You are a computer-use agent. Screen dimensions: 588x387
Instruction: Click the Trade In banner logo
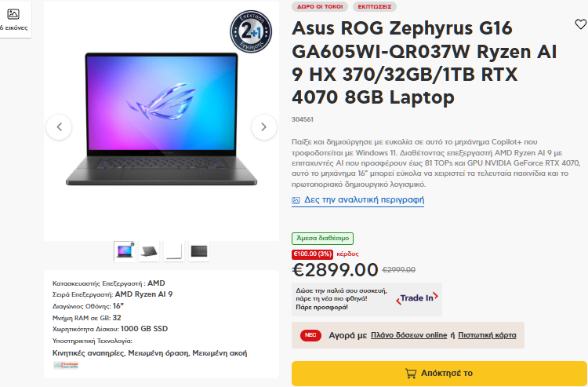[416, 298]
